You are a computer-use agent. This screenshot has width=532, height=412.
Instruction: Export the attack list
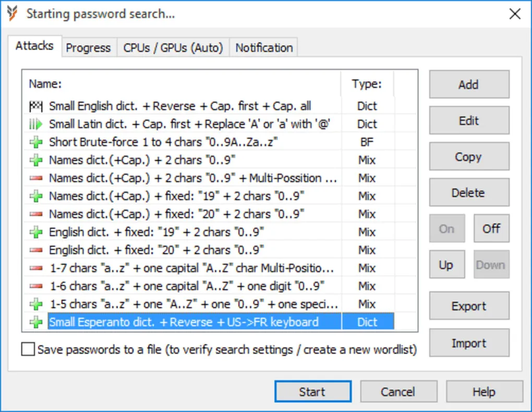click(468, 306)
